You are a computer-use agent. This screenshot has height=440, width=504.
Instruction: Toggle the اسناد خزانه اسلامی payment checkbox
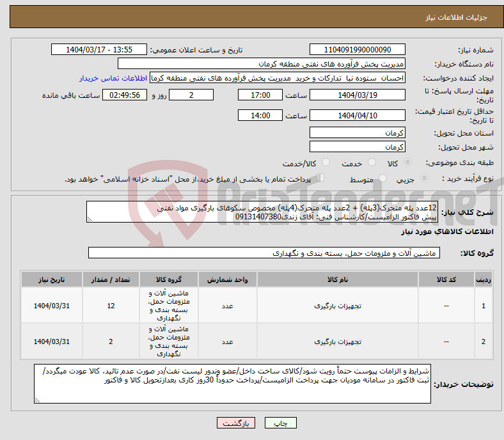[320, 178]
